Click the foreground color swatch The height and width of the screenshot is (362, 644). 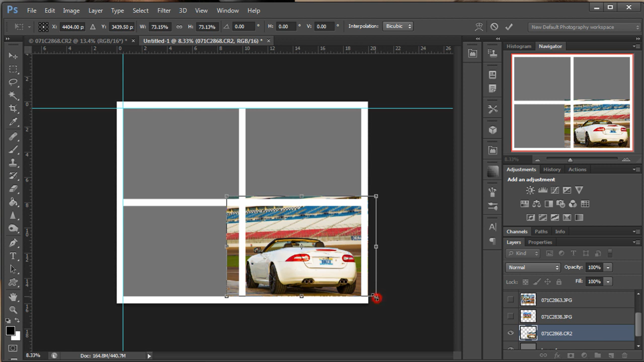point(11,331)
